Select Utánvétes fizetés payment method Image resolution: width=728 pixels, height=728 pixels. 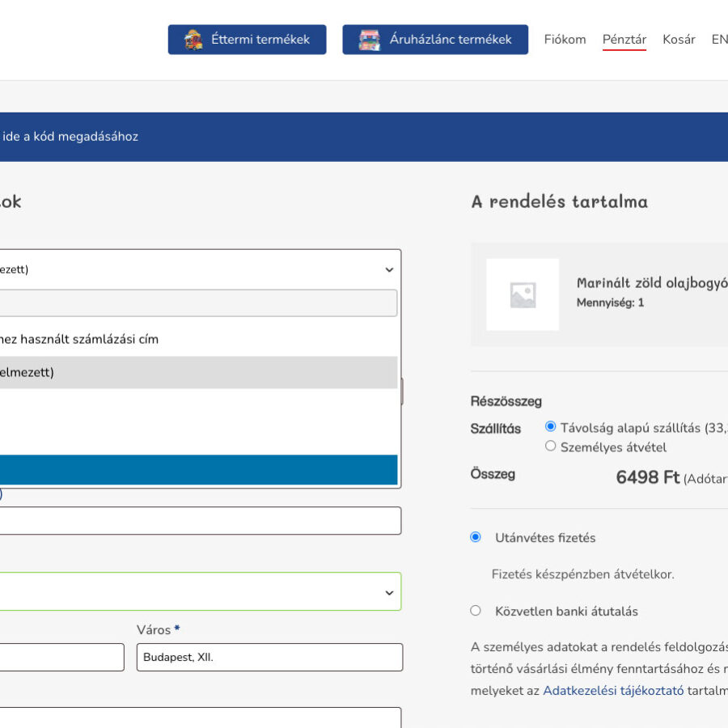pyautogui.click(x=476, y=537)
